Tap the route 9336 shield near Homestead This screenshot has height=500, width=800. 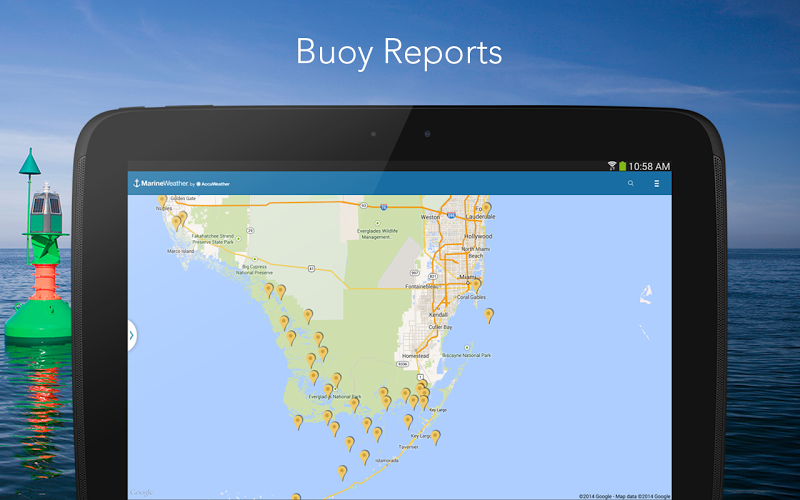(403, 364)
